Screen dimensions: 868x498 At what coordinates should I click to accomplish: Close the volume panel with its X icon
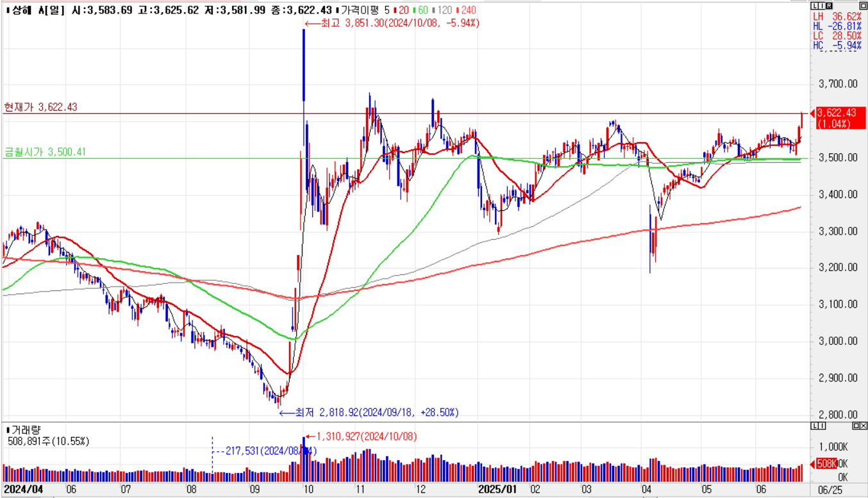click(863, 426)
